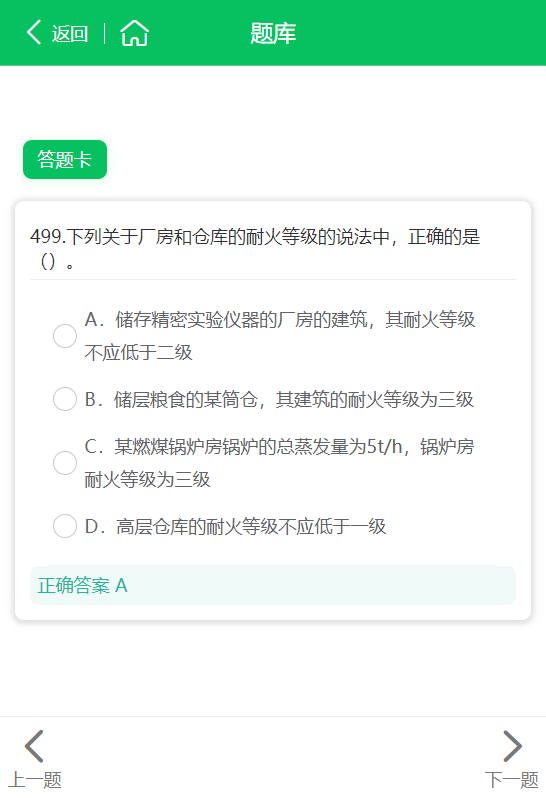Go to previous question using left arrow

pyautogui.click(x=34, y=746)
